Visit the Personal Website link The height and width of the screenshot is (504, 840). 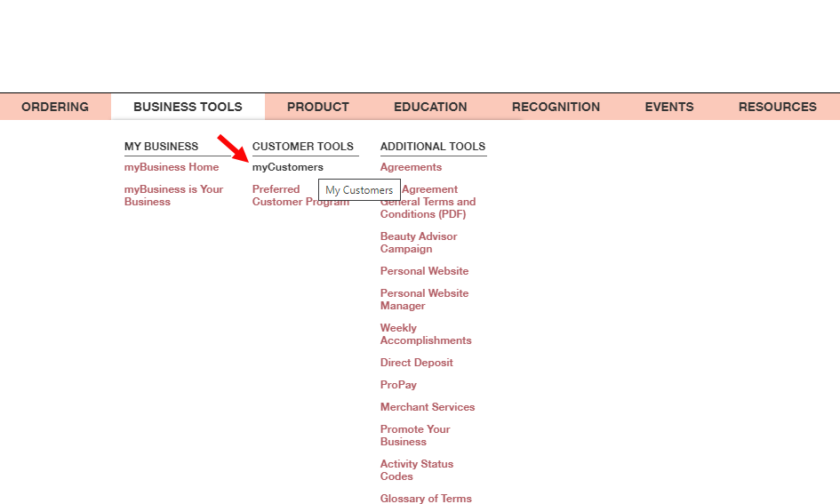click(424, 271)
